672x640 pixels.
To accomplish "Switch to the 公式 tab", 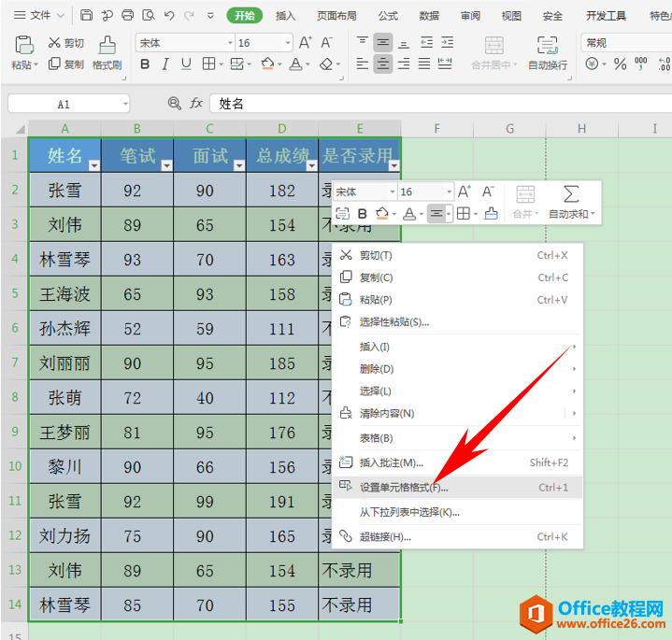I will pos(388,16).
